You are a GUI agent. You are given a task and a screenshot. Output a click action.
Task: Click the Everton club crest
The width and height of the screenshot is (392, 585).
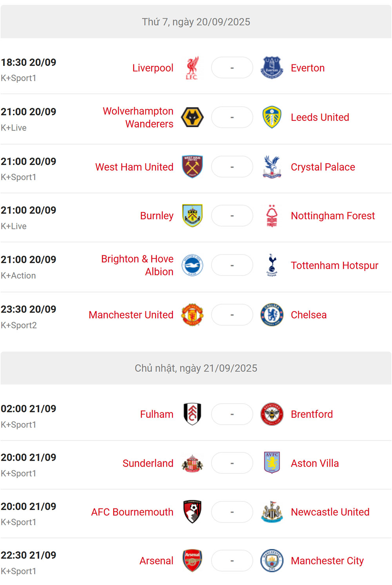(x=272, y=68)
